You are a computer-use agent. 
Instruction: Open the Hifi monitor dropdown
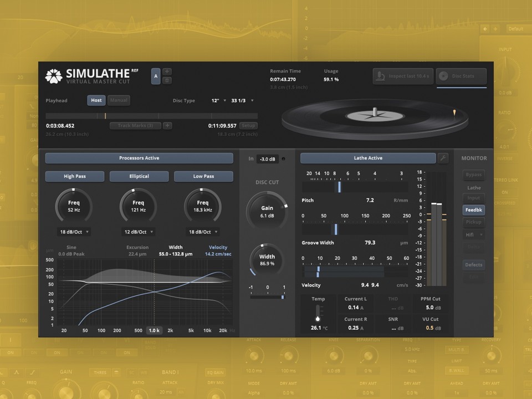point(474,235)
